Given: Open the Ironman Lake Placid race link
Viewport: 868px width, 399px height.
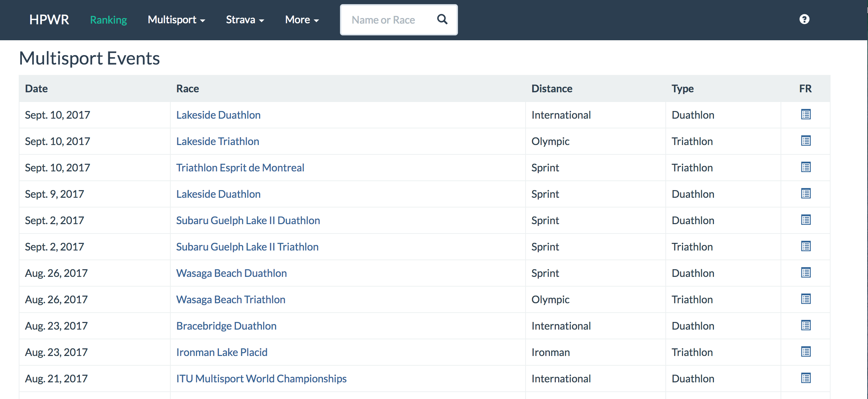Looking at the screenshot, I should (x=222, y=352).
